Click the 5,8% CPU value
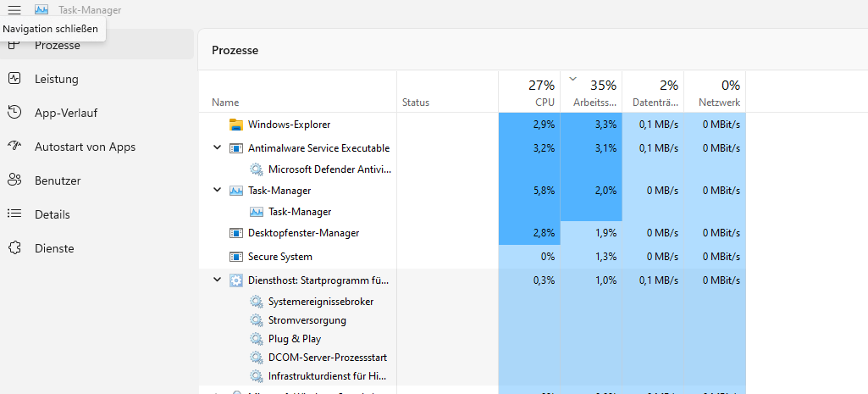The height and width of the screenshot is (394, 868). 545,190
